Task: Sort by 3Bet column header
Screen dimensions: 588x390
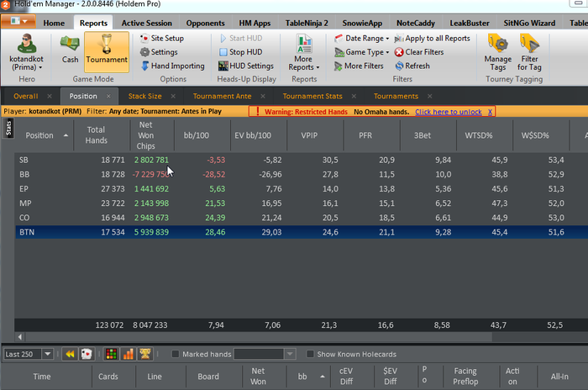Action: (x=423, y=135)
